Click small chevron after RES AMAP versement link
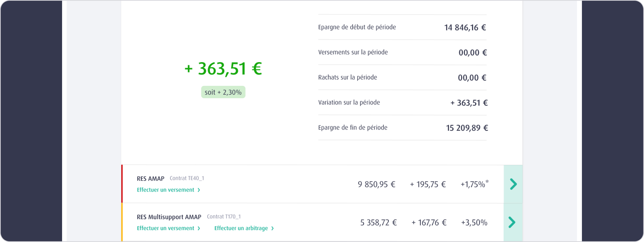Image resolution: width=644 pixels, height=242 pixels. point(199,190)
